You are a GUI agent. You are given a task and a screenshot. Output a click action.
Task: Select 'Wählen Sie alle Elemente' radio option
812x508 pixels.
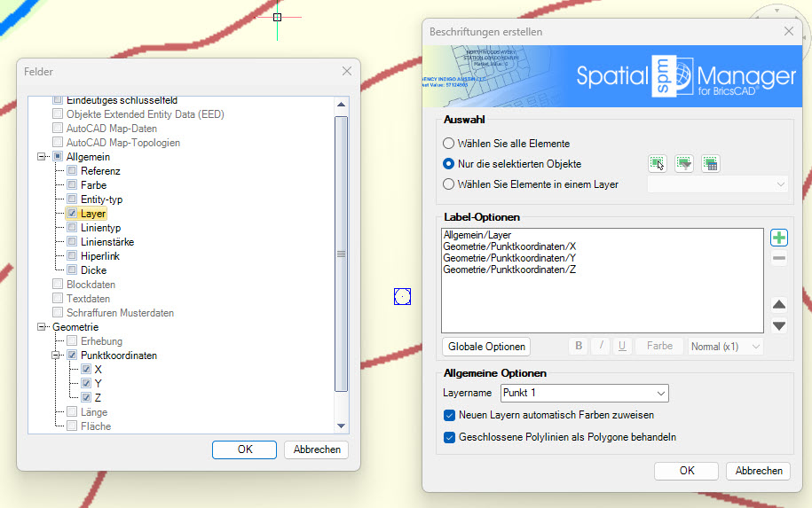click(448, 143)
